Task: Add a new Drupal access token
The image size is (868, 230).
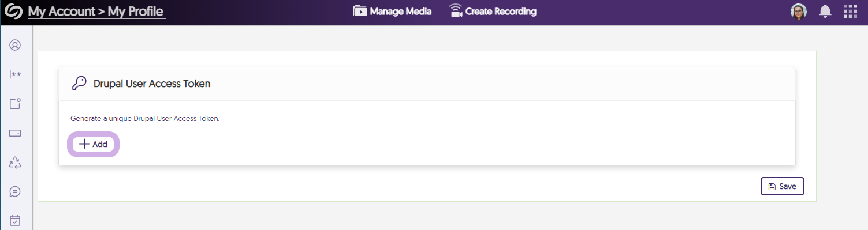Action: (94, 144)
